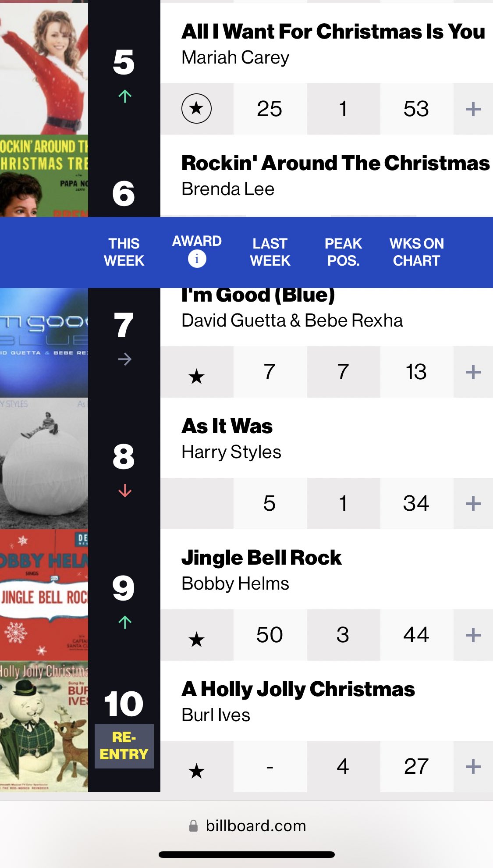Tap Harry Styles As It Was cover art

[x=44, y=463]
